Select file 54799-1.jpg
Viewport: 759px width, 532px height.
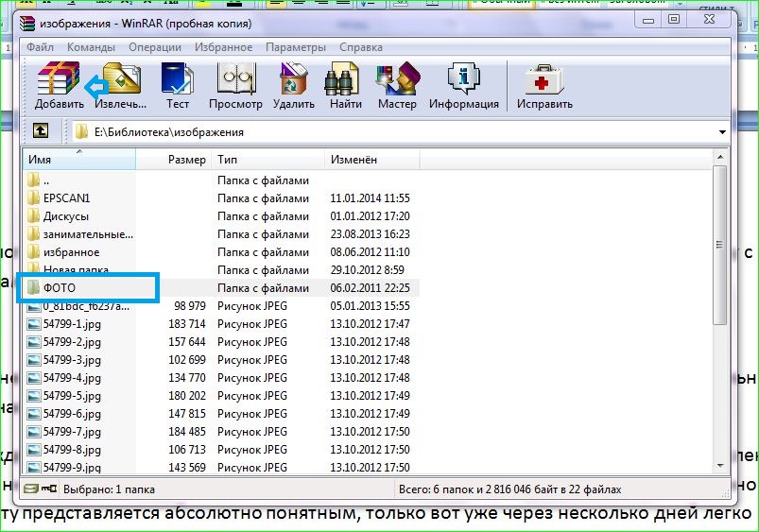click(x=72, y=324)
